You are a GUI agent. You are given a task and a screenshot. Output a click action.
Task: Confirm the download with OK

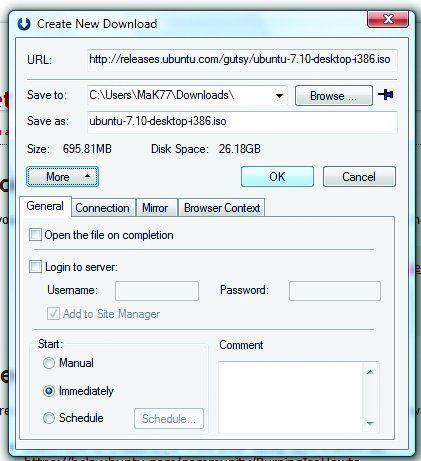coord(277,177)
